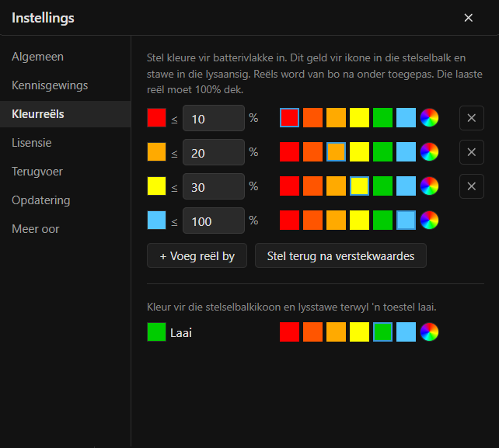Pick amber swatch in the 10% rule
The image size is (499, 448).
tap(336, 118)
